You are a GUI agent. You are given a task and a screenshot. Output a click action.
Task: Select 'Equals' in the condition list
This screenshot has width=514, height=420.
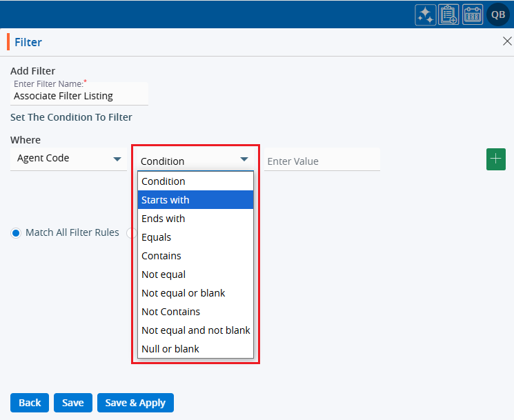(195, 237)
